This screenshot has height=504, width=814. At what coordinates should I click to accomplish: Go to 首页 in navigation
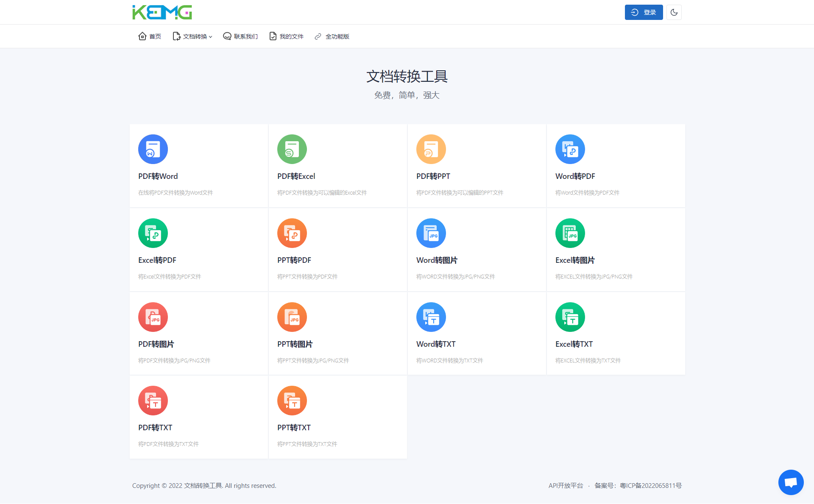(x=150, y=36)
